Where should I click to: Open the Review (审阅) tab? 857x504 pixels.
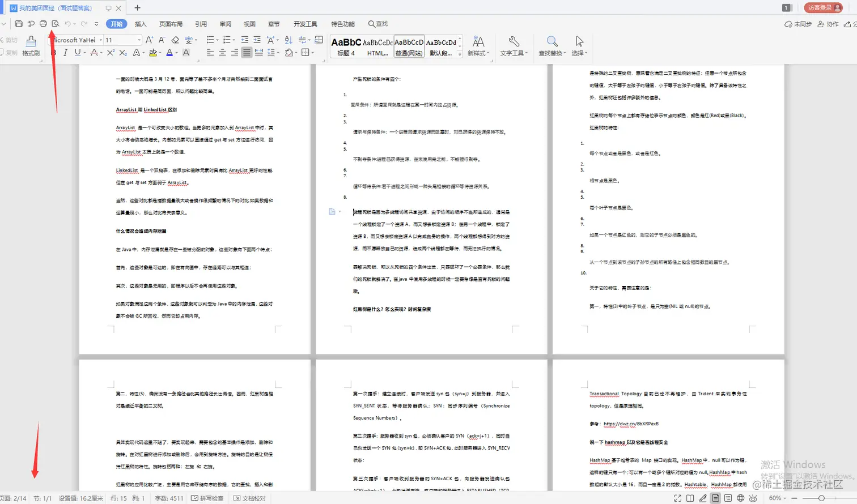226,24
